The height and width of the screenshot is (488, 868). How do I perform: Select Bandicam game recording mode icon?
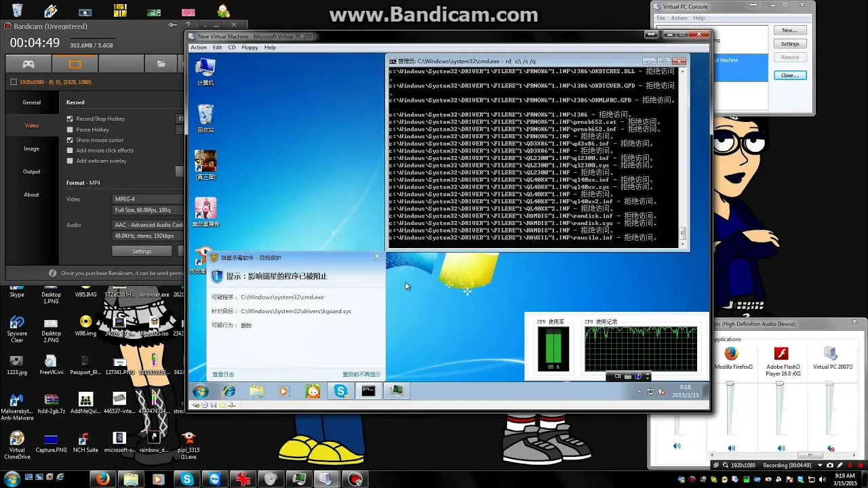pos(28,64)
